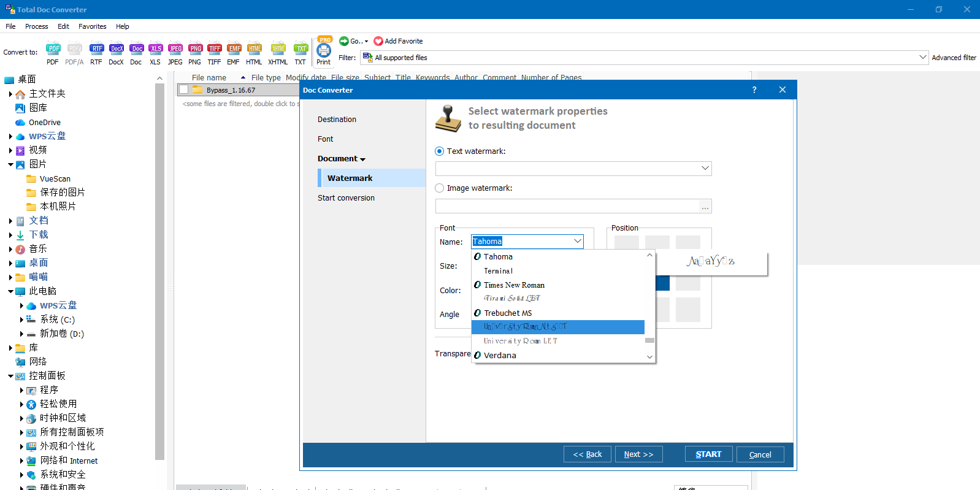
Task: Check the Bypass_1.16.67 folder checkbox
Action: click(x=183, y=90)
